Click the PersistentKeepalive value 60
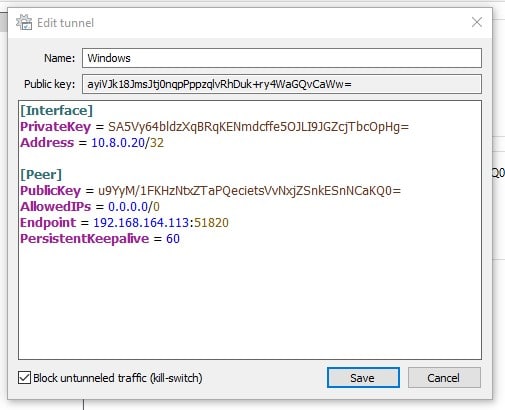Screen dimensions: 505x410 click(x=173, y=239)
